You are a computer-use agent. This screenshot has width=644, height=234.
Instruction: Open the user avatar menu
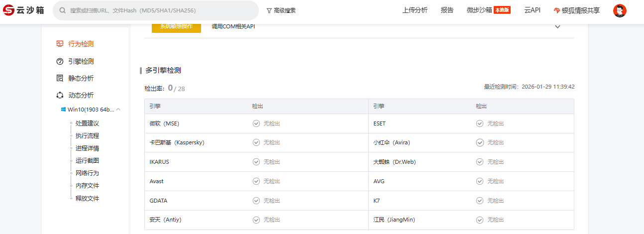coord(620,10)
